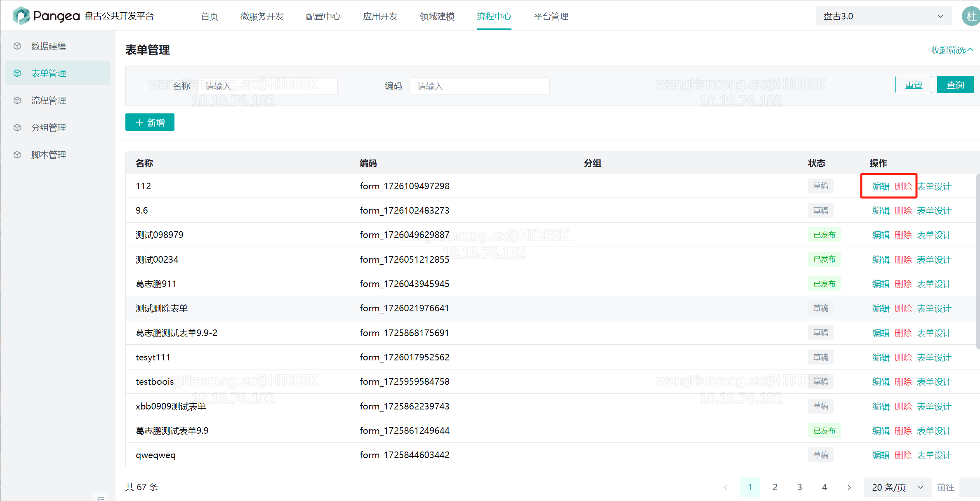Focus the 名称 input field

tap(268, 86)
